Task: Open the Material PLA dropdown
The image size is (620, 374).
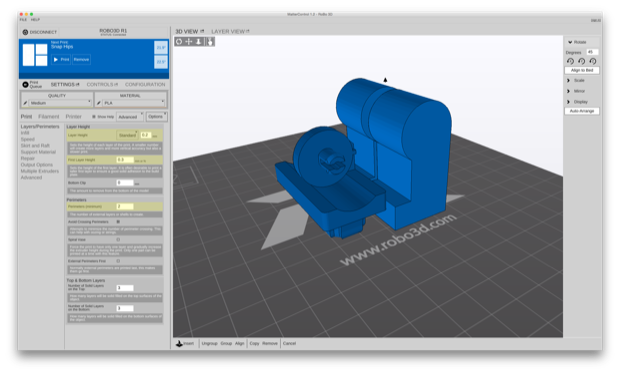Action: 134,103
